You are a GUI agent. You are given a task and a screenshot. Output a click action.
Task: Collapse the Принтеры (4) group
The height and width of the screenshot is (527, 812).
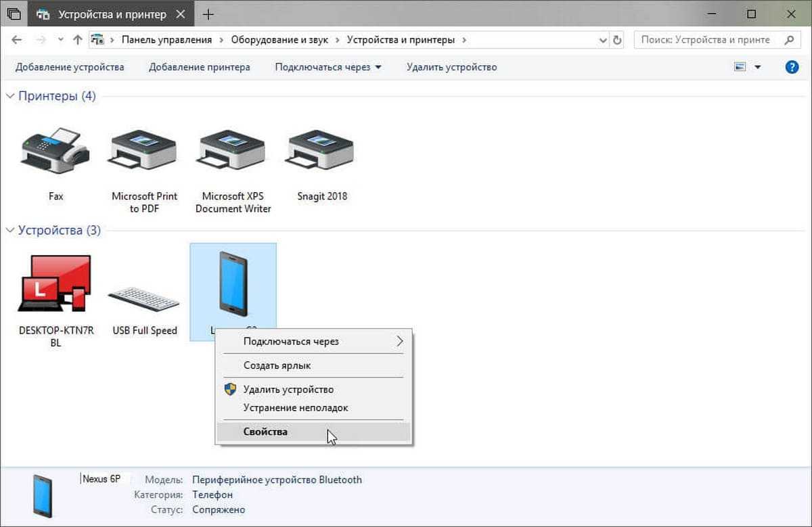click(10, 96)
